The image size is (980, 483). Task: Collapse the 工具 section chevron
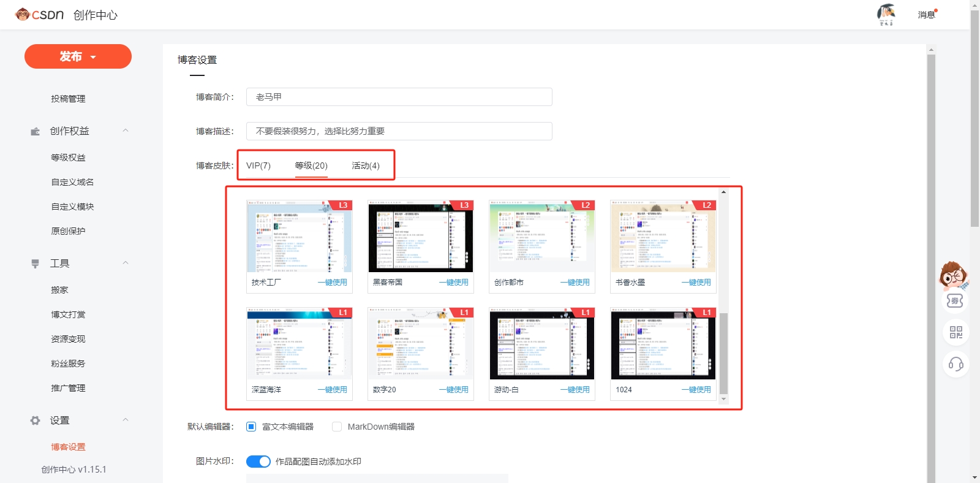point(126,262)
